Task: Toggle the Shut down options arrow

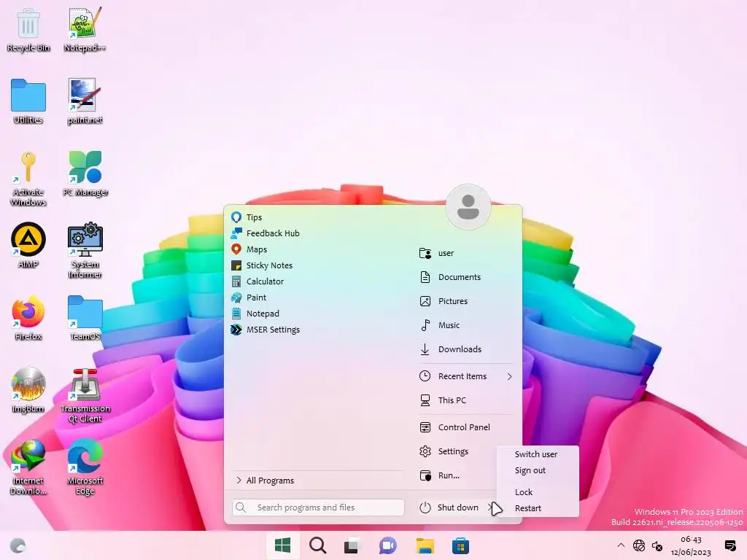Action: tap(491, 507)
